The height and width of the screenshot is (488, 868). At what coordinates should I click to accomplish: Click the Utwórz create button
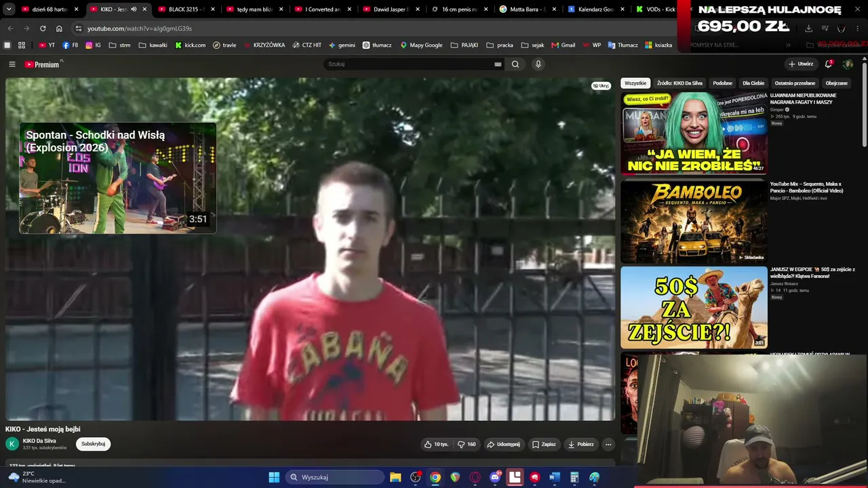pos(801,64)
